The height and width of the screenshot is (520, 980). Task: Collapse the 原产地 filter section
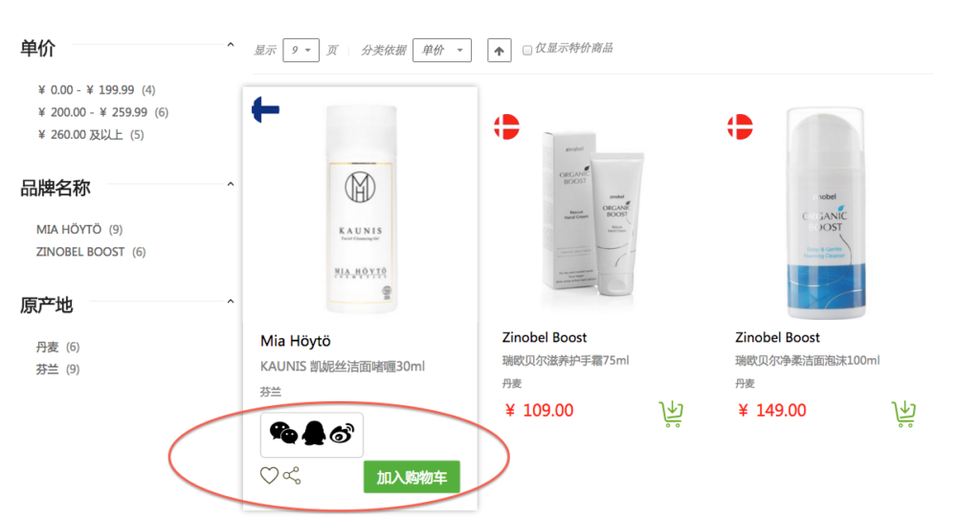(230, 303)
